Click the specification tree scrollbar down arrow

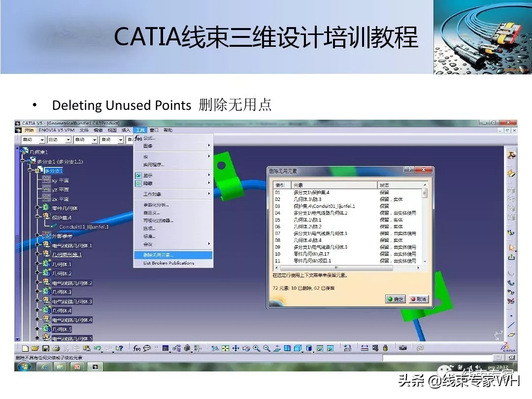click(x=17, y=339)
